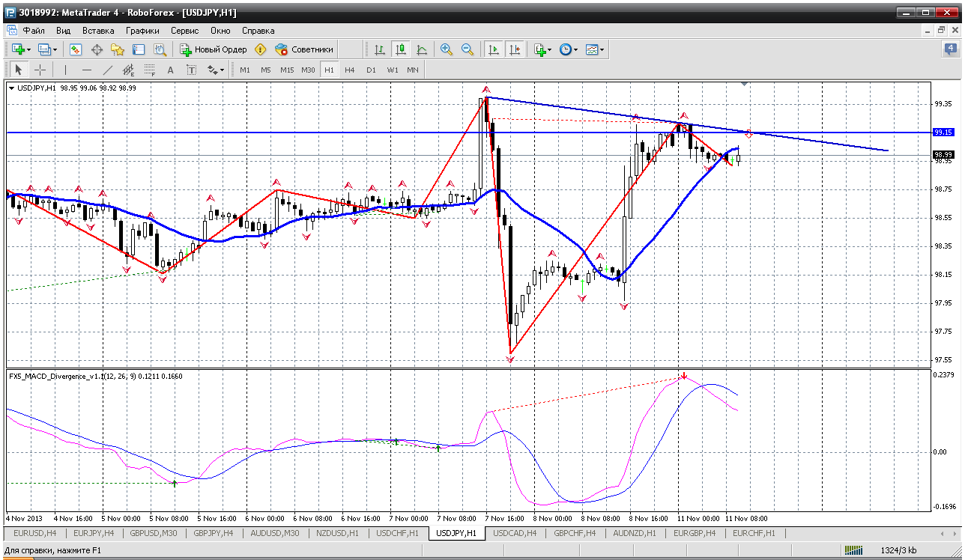Switch timeframe to MN

(413, 70)
